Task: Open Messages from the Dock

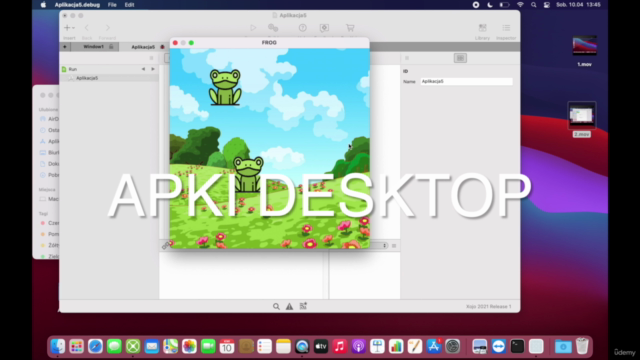Action: coord(114,347)
